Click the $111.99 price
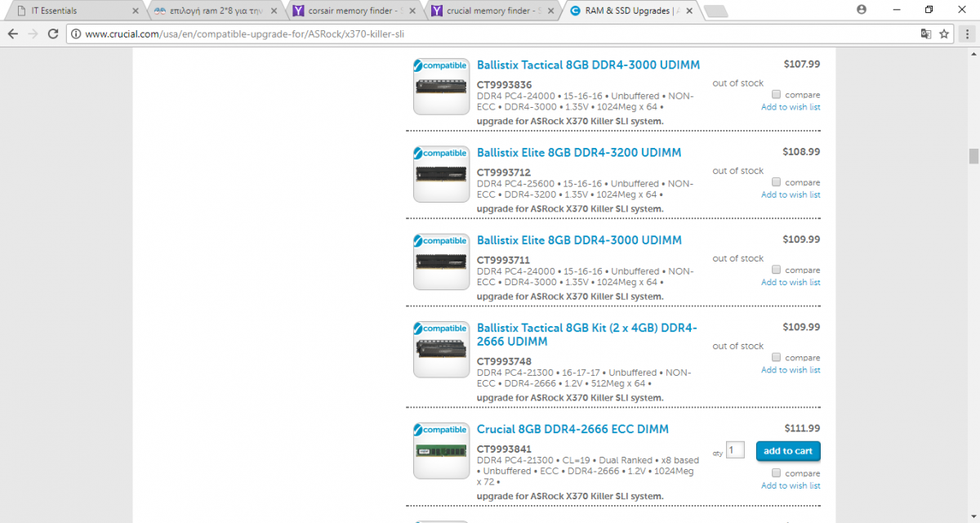 point(802,428)
